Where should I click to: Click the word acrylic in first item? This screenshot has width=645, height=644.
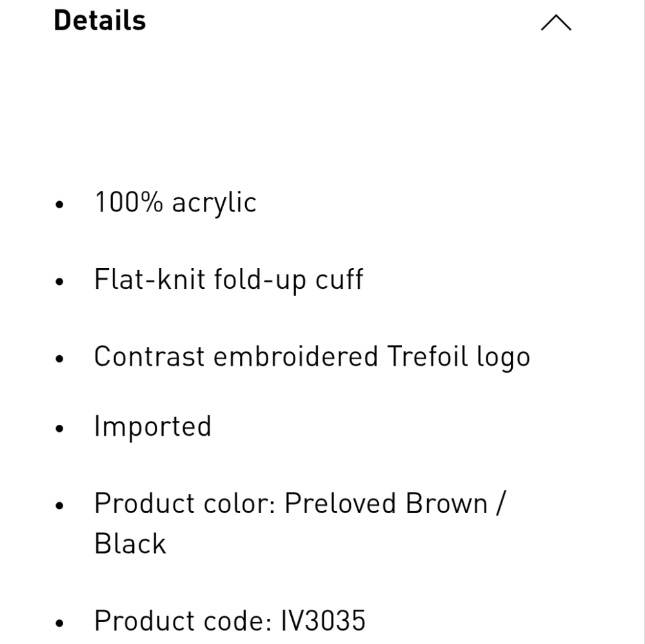[x=214, y=203]
